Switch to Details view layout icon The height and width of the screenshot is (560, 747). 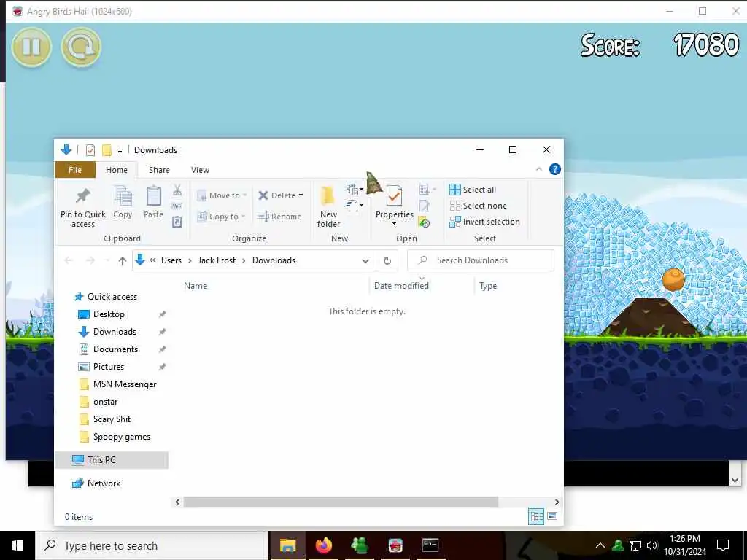point(536,516)
